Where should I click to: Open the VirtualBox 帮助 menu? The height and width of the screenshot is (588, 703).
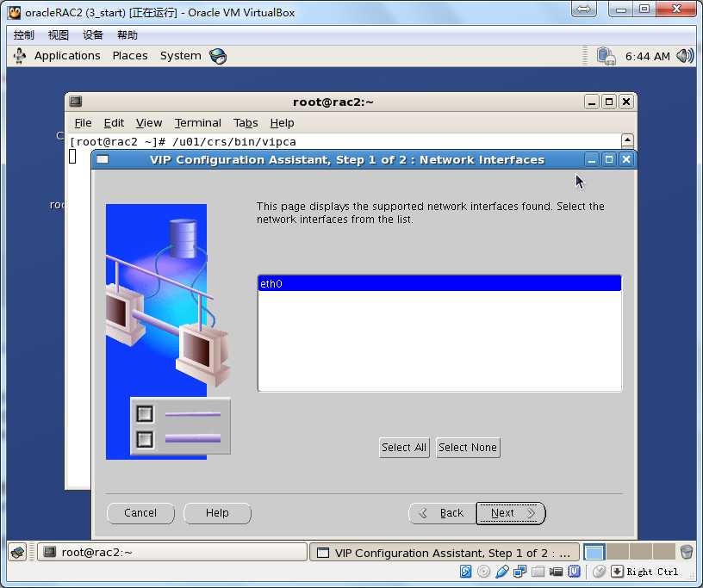[x=128, y=35]
